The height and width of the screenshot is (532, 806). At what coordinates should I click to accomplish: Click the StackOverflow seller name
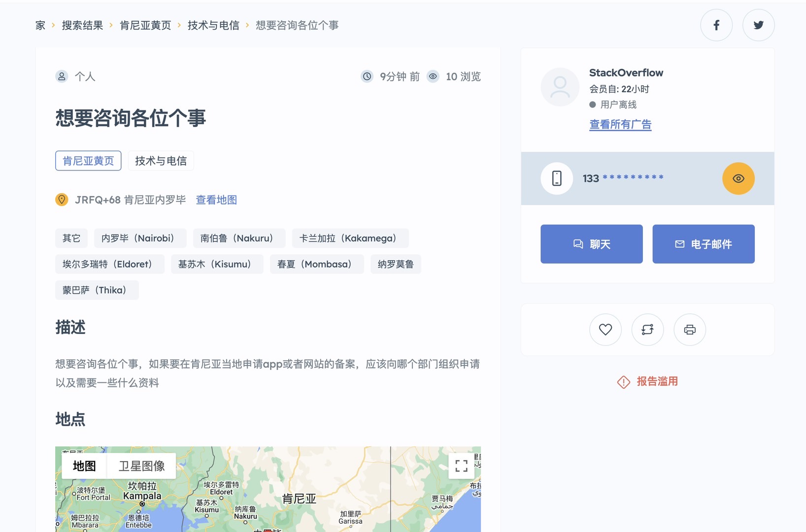click(x=626, y=73)
